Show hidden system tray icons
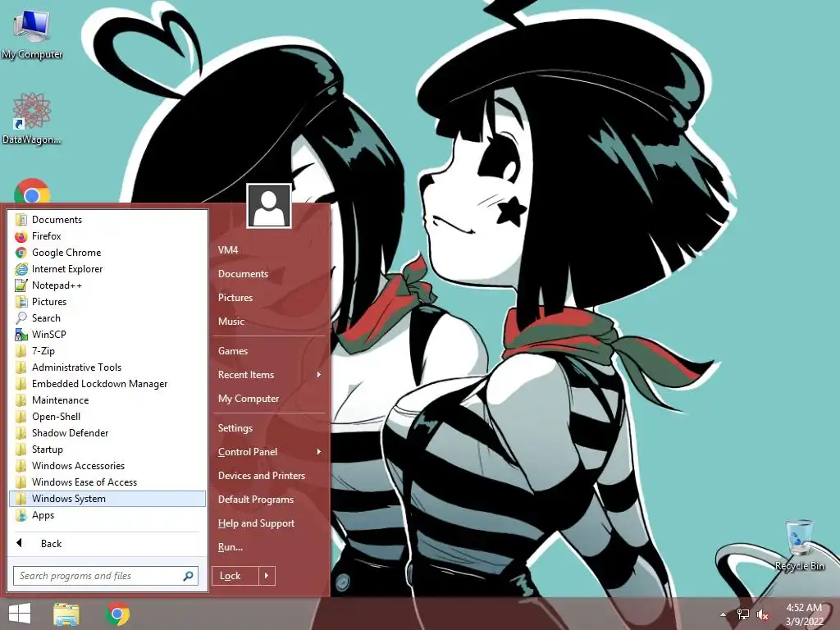This screenshot has height=630, width=840. tap(724, 614)
